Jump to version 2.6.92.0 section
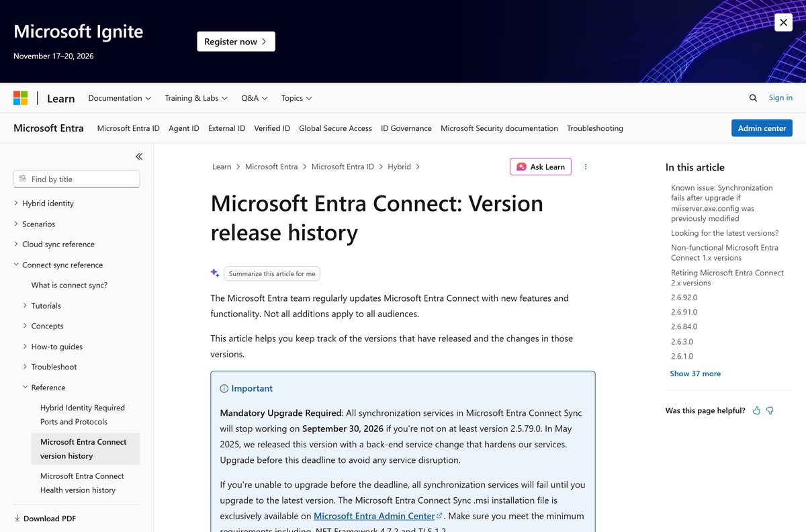Screen dimensions: 806x532 tap(684, 297)
